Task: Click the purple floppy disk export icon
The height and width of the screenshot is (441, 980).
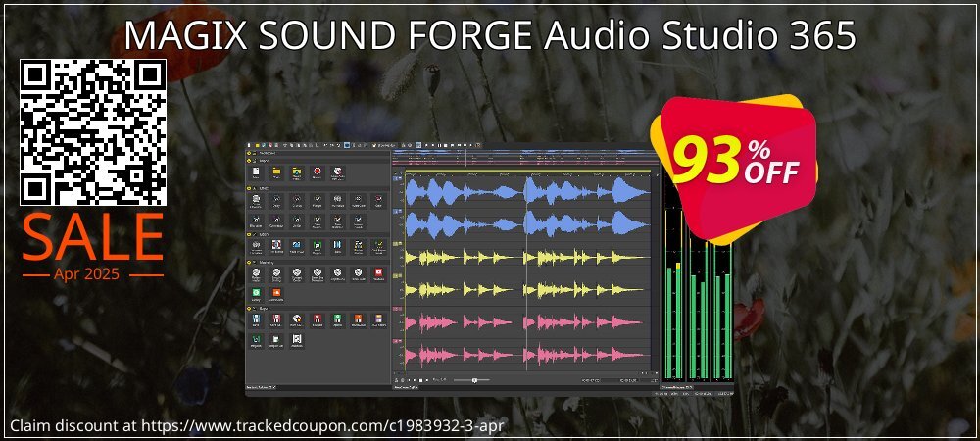Action: 378,318
